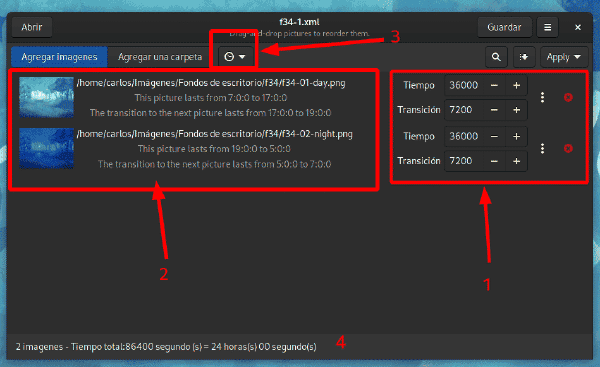This screenshot has width=600, height=367.
Task: Click Agregar una carpeta
Action: 160,57
